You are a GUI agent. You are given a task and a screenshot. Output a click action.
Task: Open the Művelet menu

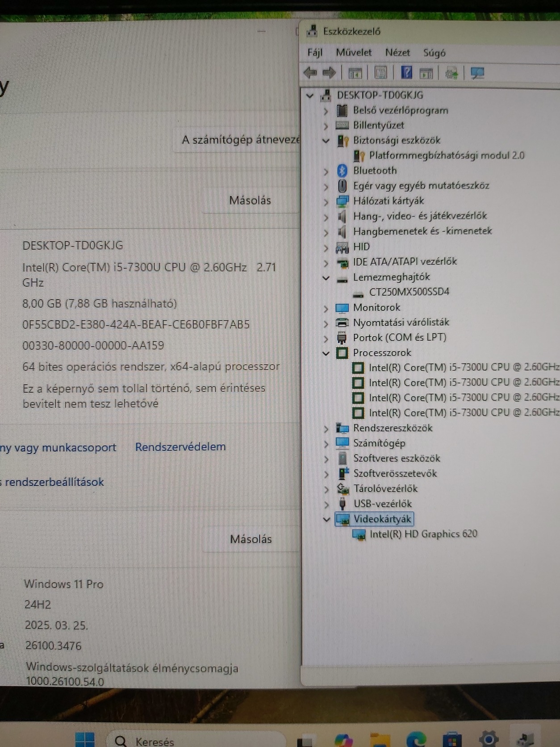pyautogui.click(x=354, y=53)
